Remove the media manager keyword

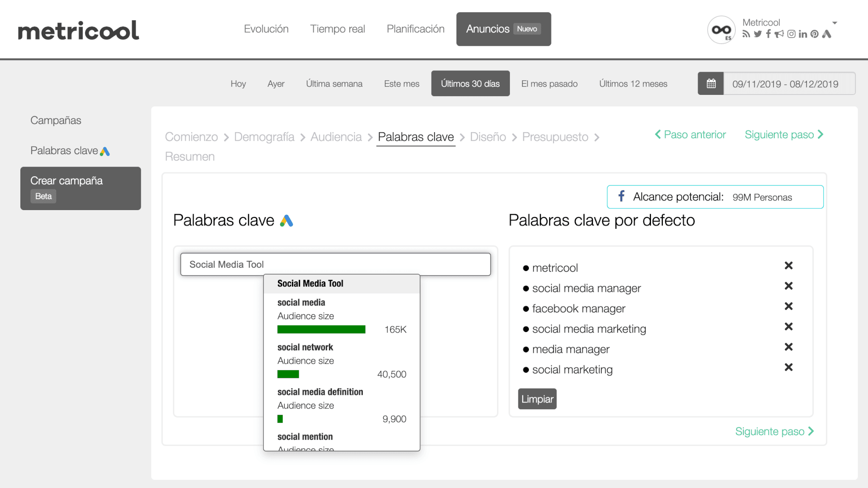coord(788,347)
